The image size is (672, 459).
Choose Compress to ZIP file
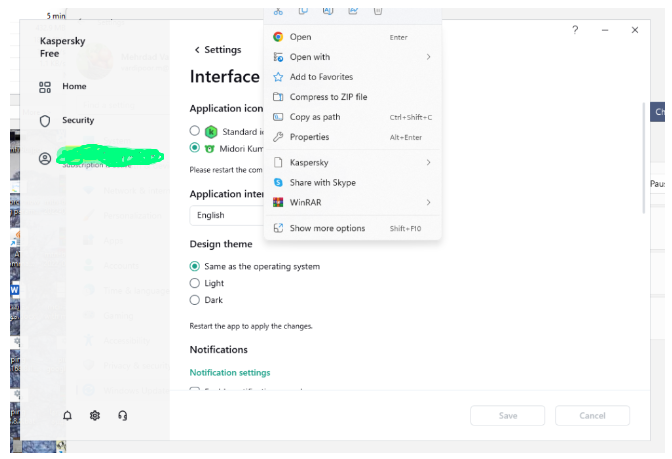328,97
